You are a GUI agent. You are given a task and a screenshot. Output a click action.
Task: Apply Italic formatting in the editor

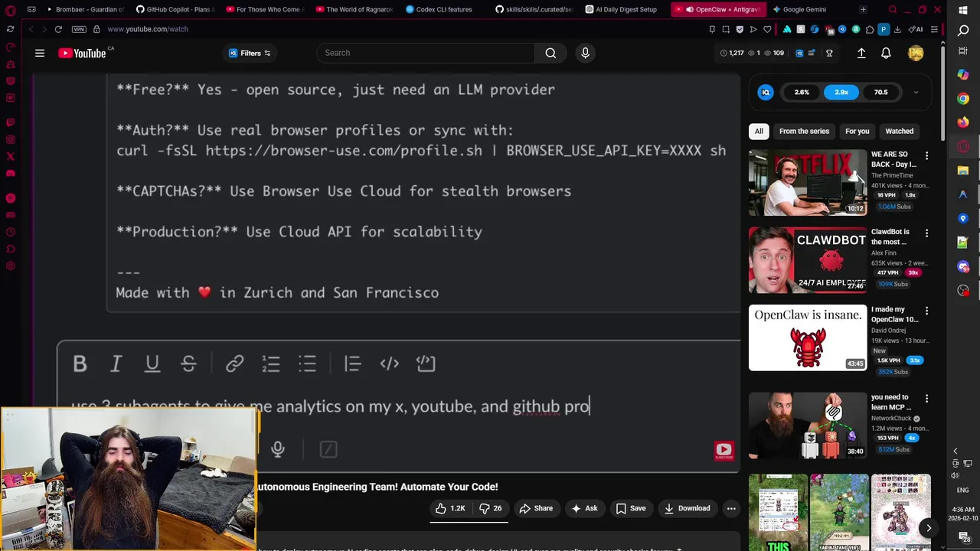coord(116,364)
